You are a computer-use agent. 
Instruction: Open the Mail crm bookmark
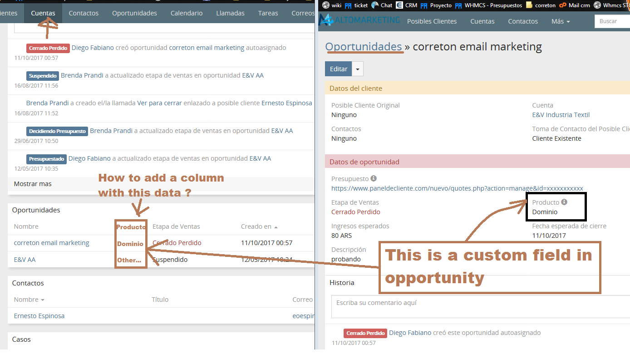pos(575,5)
